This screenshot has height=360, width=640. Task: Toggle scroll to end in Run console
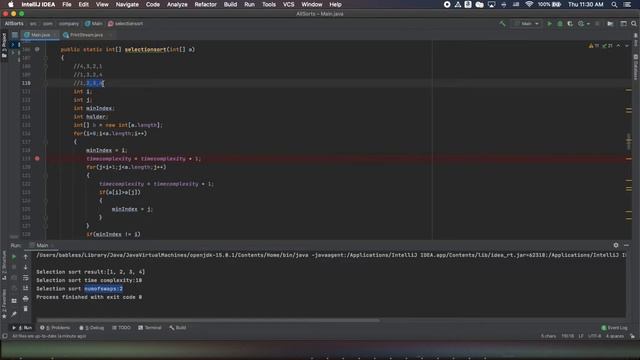coord(25,288)
